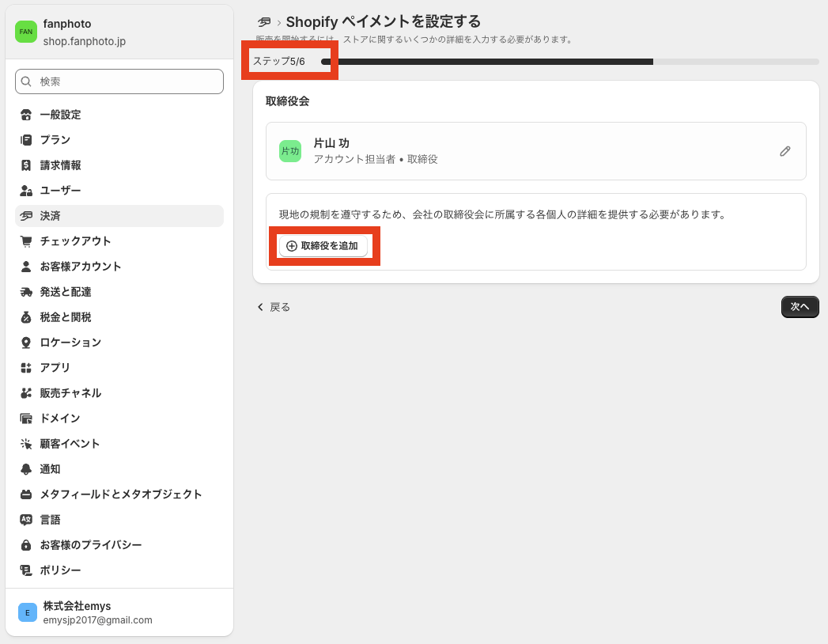Click the アプリ grid icon
The width and height of the screenshot is (828, 644).
pos(26,368)
